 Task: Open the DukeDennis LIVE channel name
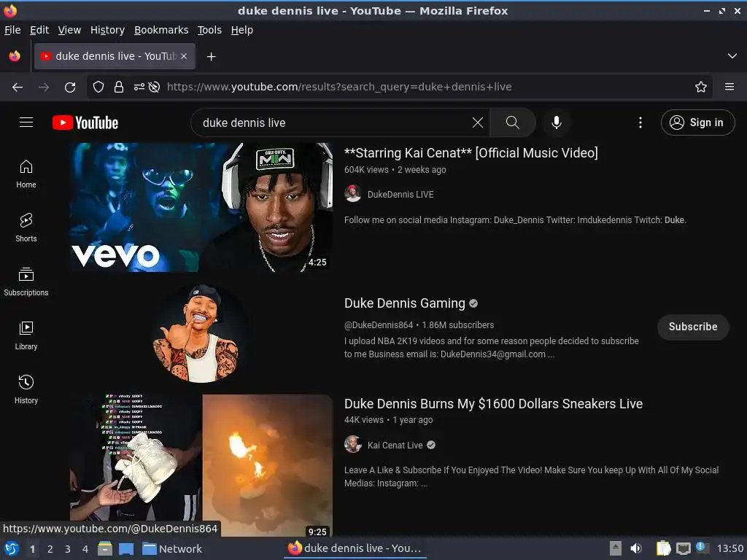[x=400, y=194]
